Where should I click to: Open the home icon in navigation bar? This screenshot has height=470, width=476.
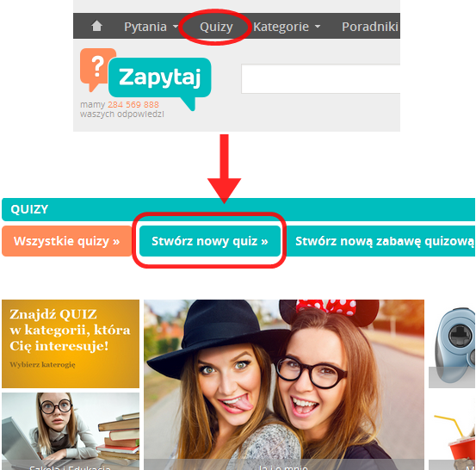96,26
